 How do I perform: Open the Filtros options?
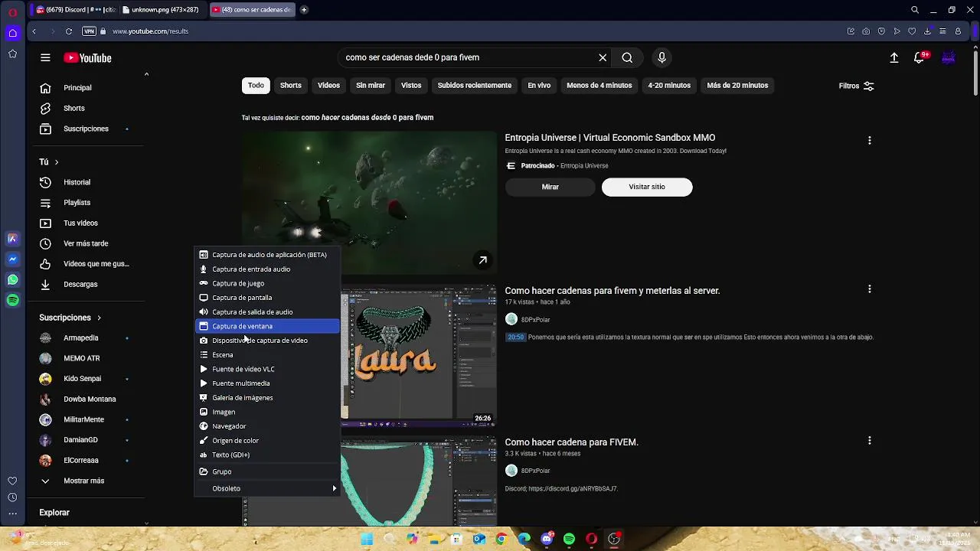[856, 86]
